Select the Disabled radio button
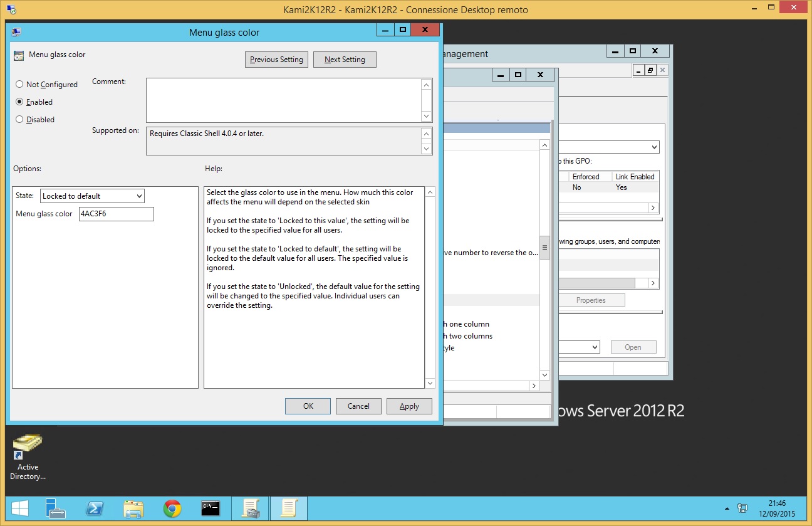The height and width of the screenshot is (526, 812). click(19, 120)
